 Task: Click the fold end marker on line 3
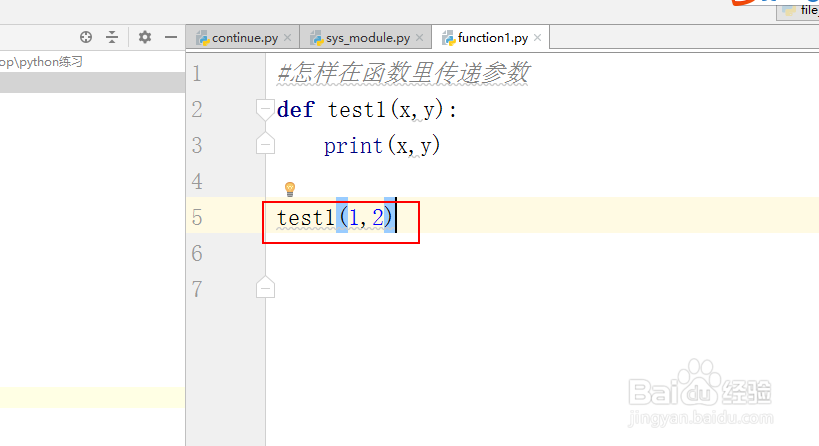click(265, 144)
